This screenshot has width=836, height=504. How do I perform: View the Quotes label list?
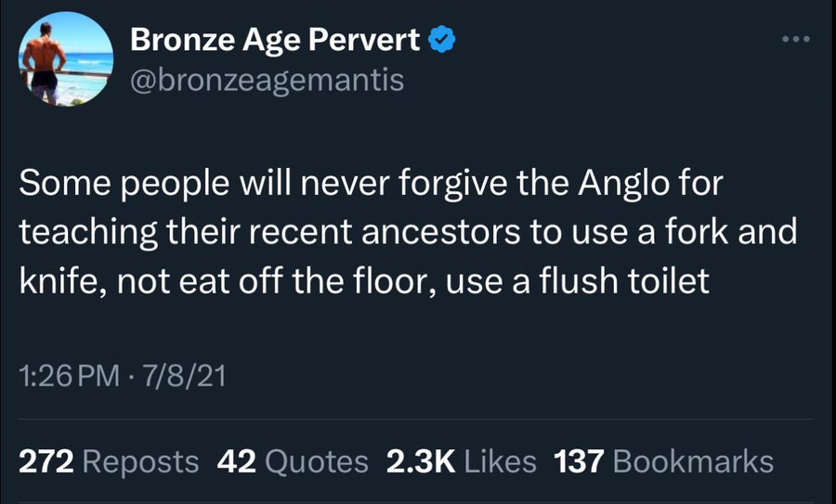(318, 461)
